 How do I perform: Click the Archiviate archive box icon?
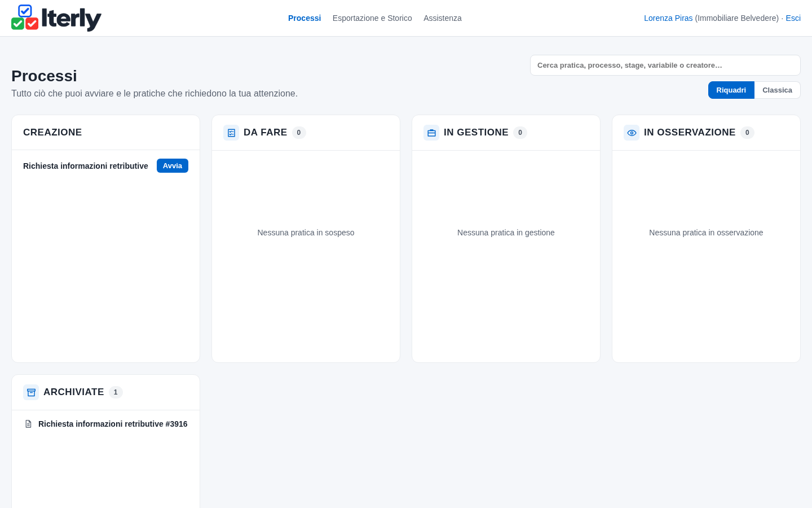coord(31,392)
